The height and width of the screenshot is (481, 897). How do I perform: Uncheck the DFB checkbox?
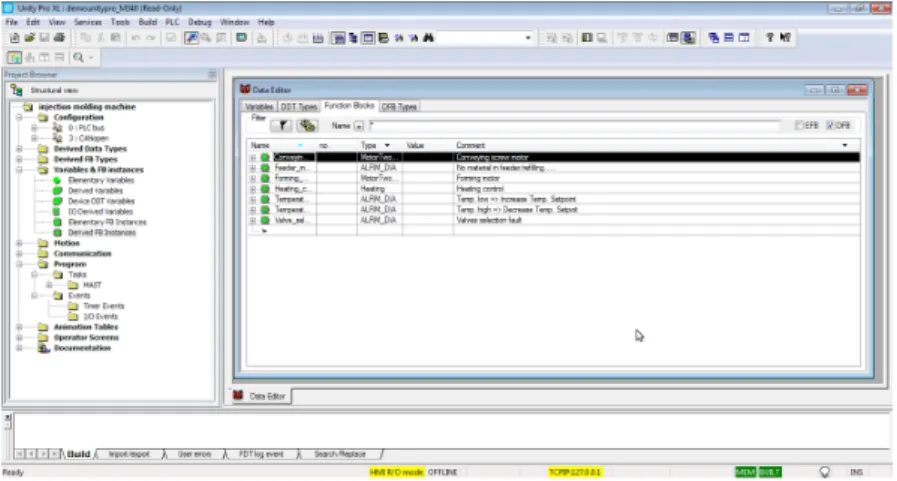coord(831,125)
